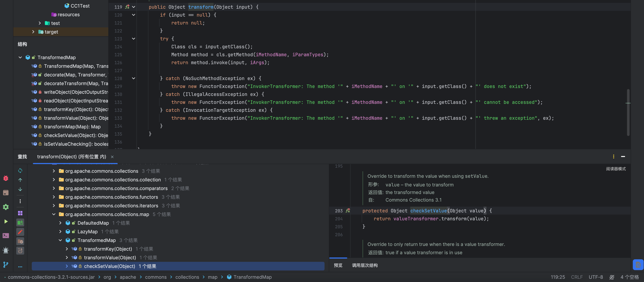Viewport: 644px width, 282px height.
Task: Expand DefaultedMap results
Action: 60,223
